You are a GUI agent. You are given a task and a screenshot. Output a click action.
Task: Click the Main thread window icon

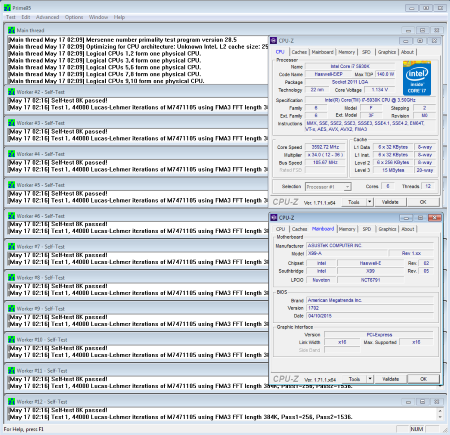click(12, 30)
